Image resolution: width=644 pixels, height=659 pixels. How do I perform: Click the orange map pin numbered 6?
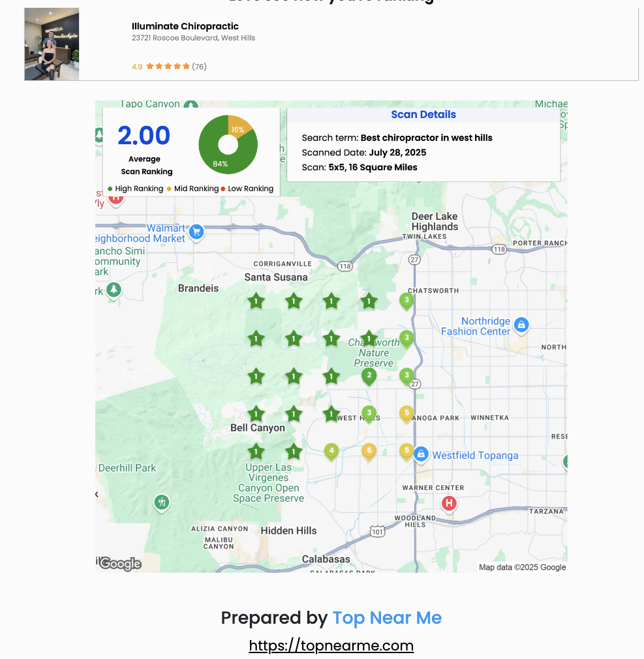tap(369, 452)
